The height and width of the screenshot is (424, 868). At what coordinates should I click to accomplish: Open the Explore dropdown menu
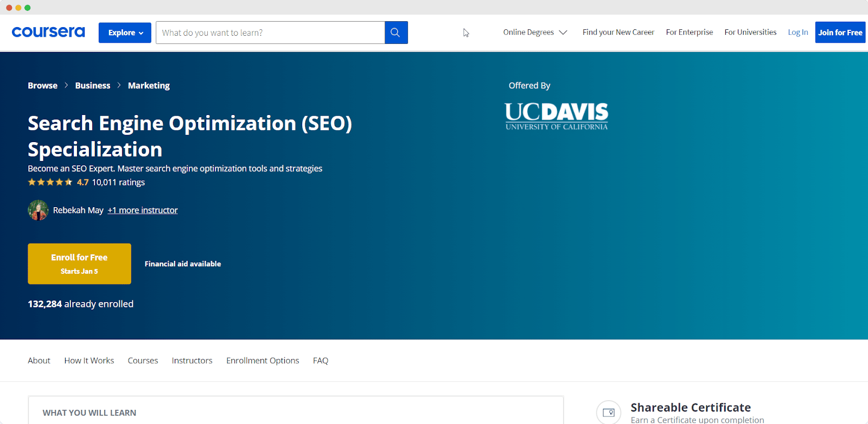point(125,33)
